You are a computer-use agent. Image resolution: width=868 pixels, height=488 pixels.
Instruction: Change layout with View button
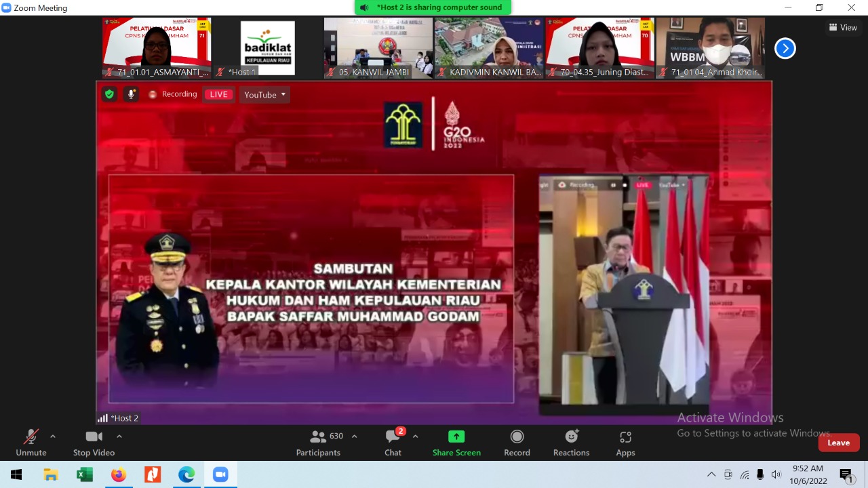(842, 27)
